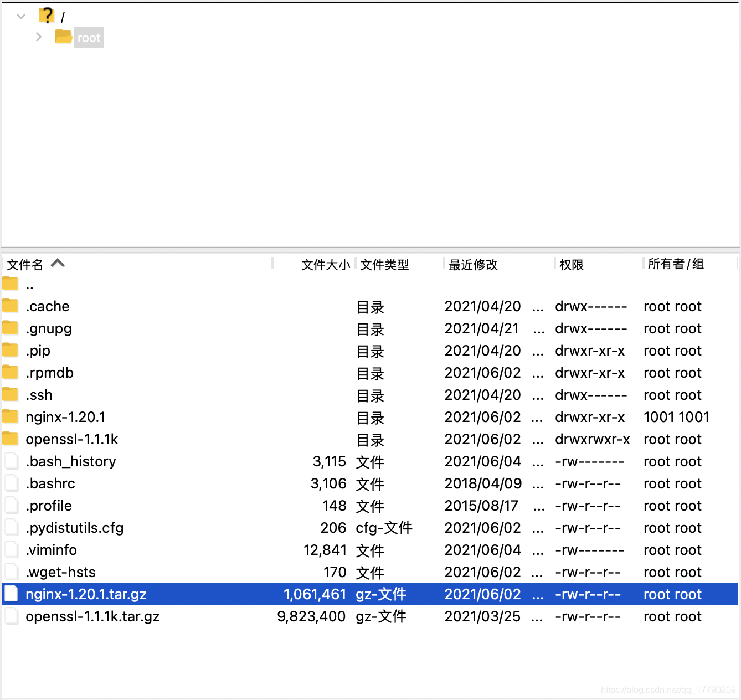This screenshot has height=700, width=741.
Task: Click the 206 size of .pydistutils.cfg
Action: 333,528
